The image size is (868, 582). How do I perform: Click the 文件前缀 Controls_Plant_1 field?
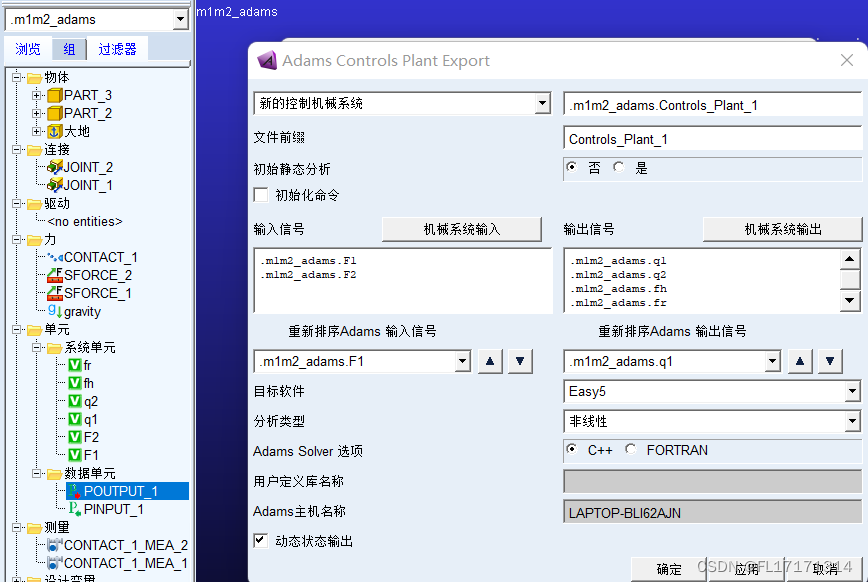click(x=713, y=139)
